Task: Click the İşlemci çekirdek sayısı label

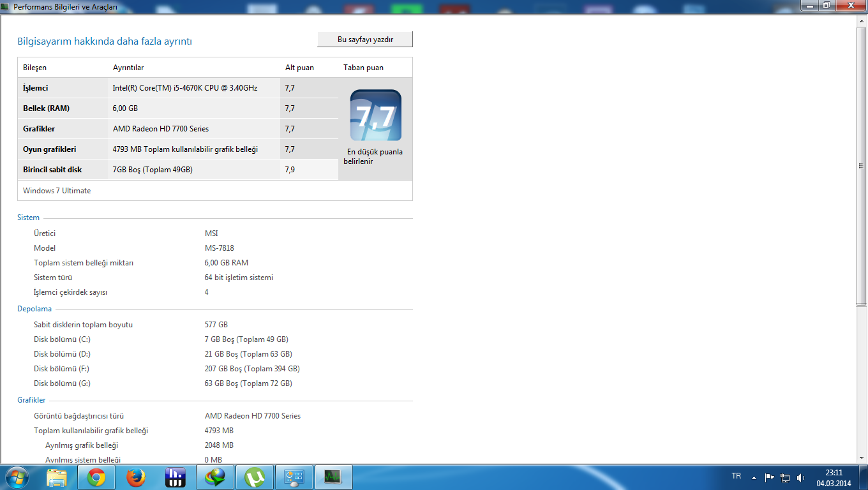Action: [x=70, y=292]
